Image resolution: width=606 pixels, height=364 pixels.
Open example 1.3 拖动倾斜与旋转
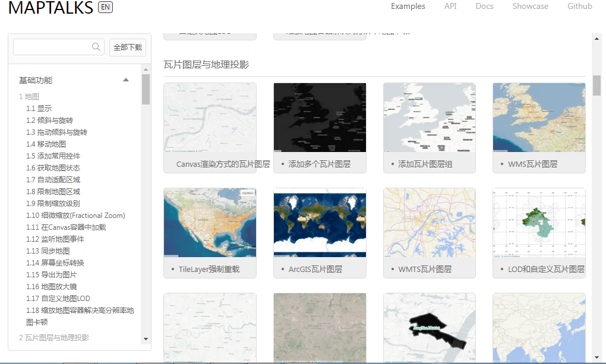[57, 132]
